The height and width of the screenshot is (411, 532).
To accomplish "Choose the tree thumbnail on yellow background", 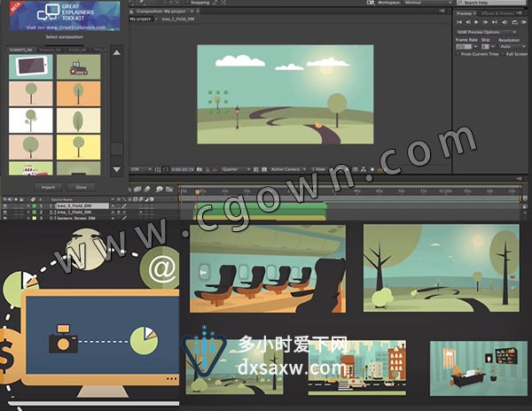I will (x=78, y=147).
